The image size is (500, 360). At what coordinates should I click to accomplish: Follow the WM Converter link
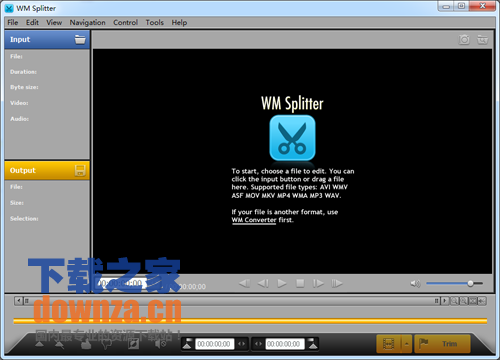point(254,220)
